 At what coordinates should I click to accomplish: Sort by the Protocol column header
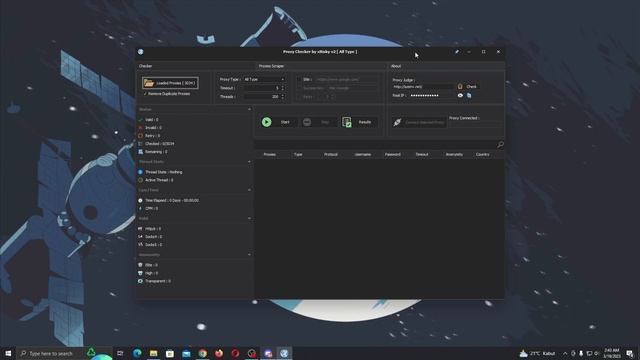[331, 155]
